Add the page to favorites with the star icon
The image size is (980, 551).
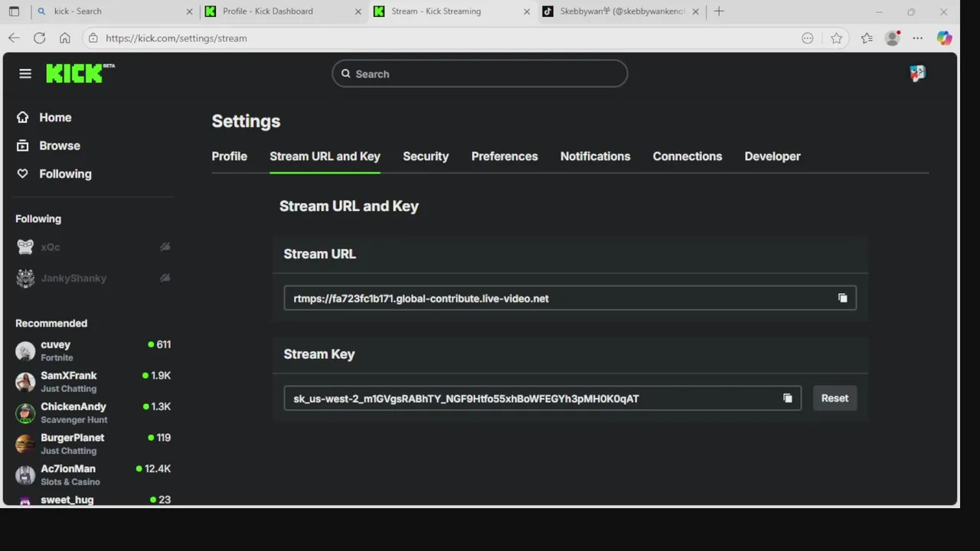pos(836,38)
